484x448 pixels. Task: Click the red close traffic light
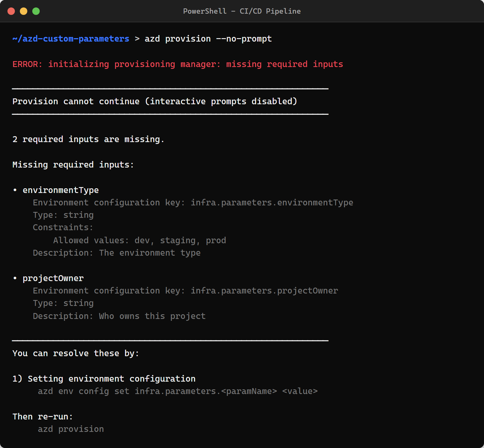[11, 11]
